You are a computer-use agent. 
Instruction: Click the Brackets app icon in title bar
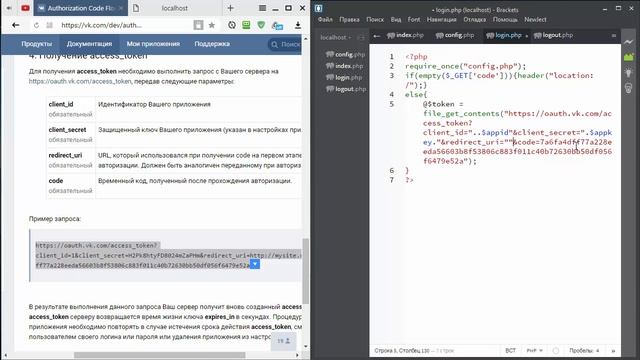[318, 9]
